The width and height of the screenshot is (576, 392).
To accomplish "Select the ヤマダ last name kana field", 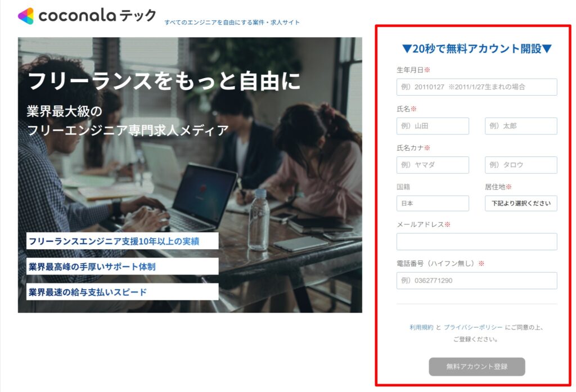I will tap(433, 165).
